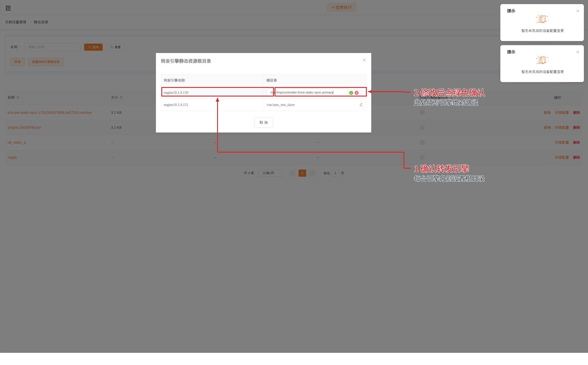The image size is (588, 365).
Task: Toggle status switch for e2e-pw-static-sync row
Action: [422, 113]
